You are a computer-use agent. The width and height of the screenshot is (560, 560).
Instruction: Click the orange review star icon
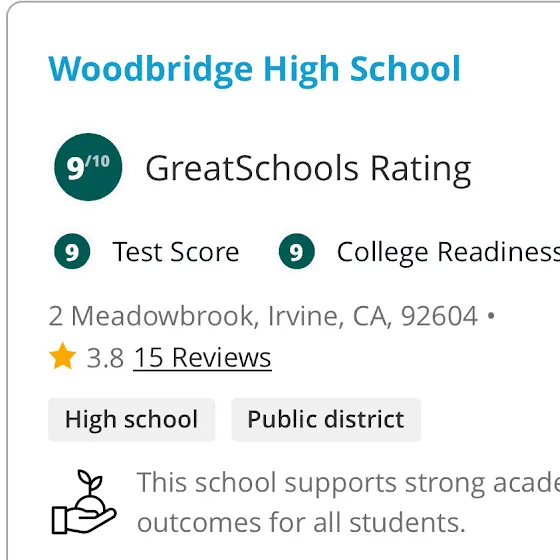click(x=63, y=356)
